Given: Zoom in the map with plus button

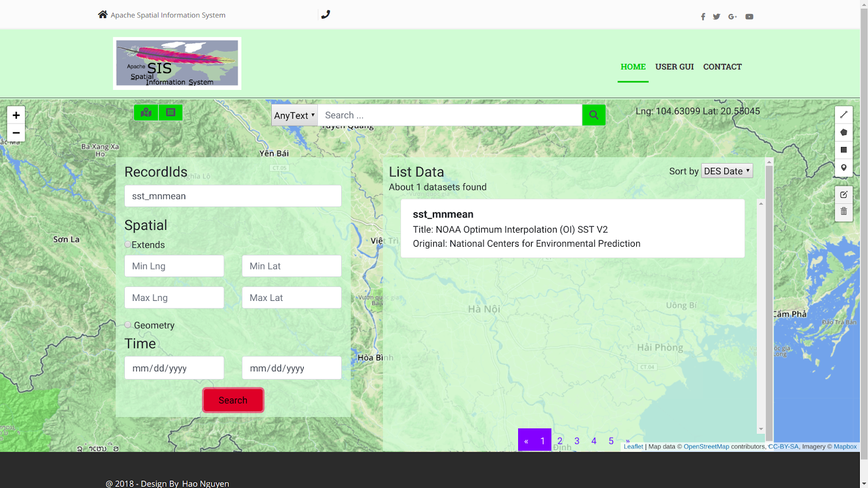Looking at the screenshot, I should (16, 115).
